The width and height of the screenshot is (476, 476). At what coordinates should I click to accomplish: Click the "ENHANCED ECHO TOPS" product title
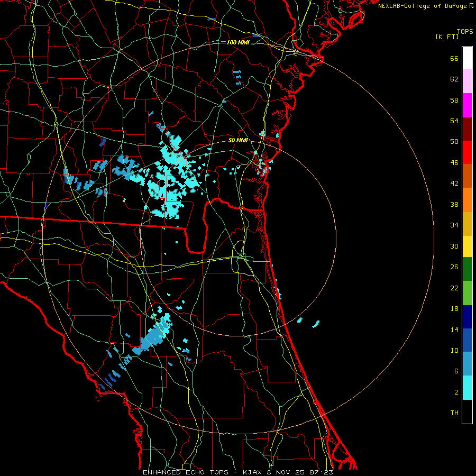186,472
